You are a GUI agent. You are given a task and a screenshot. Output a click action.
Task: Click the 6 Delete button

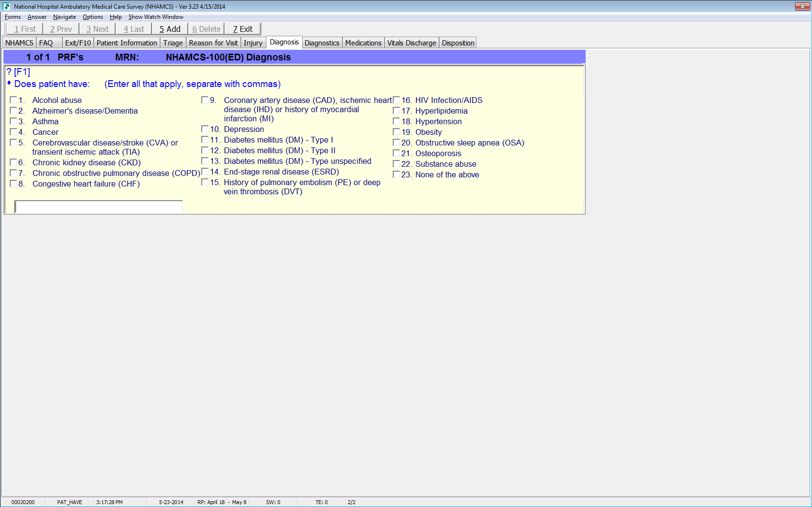pyautogui.click(x=206, y=29)
